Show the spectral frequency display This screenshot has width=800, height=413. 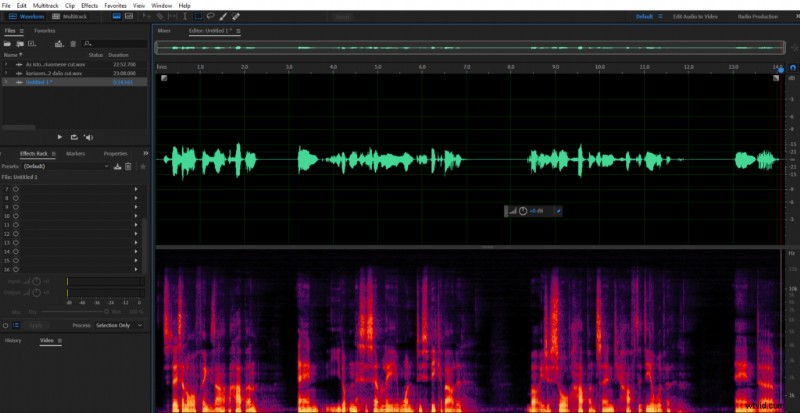116,16
